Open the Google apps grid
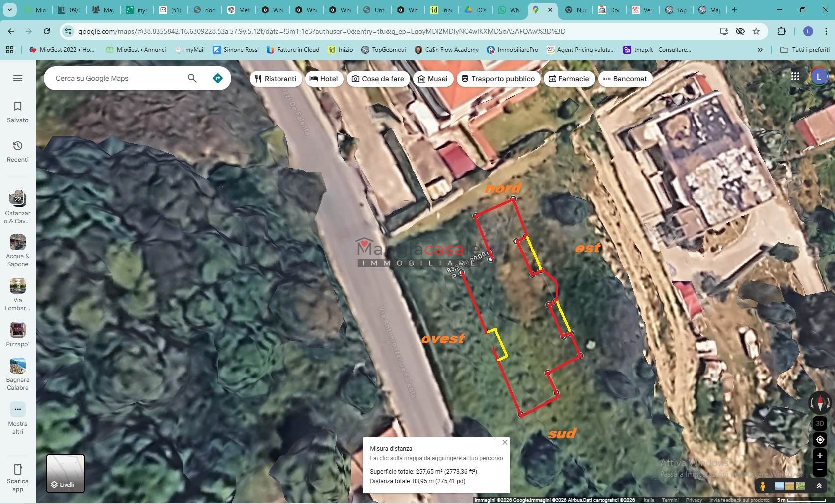The width and height of the screenshot is (835, 504). pos(795,76)
